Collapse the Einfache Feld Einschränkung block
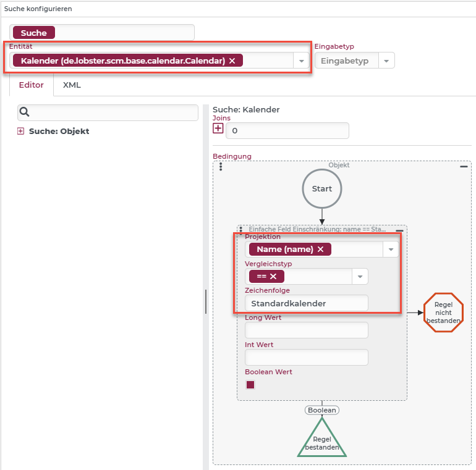Screen dimensions: 476x470 [x=399, y=230]
